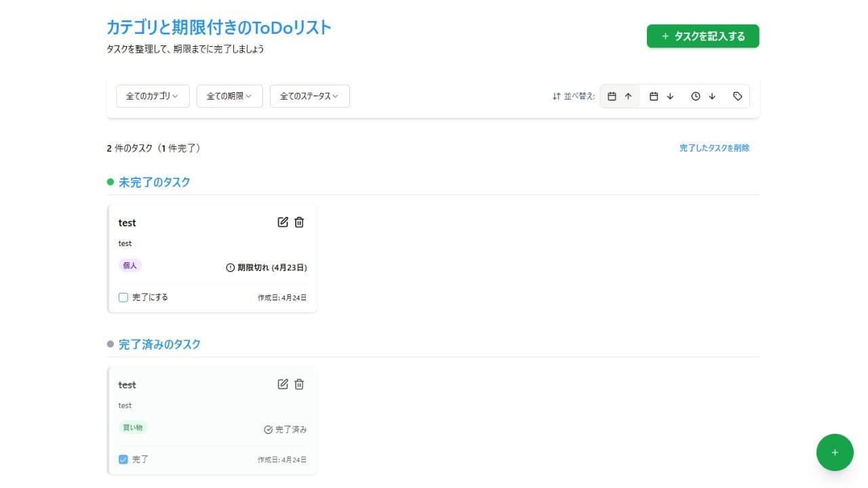Click the 買い物 category badge
This screenshot has height=488, width=868.
click(x=132, y=428)
